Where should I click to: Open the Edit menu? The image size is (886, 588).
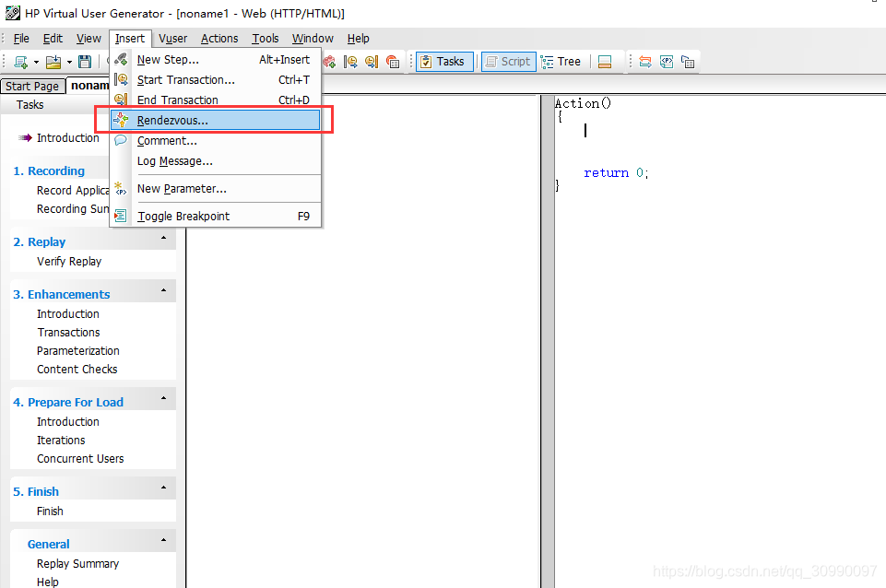click(53, 39)
